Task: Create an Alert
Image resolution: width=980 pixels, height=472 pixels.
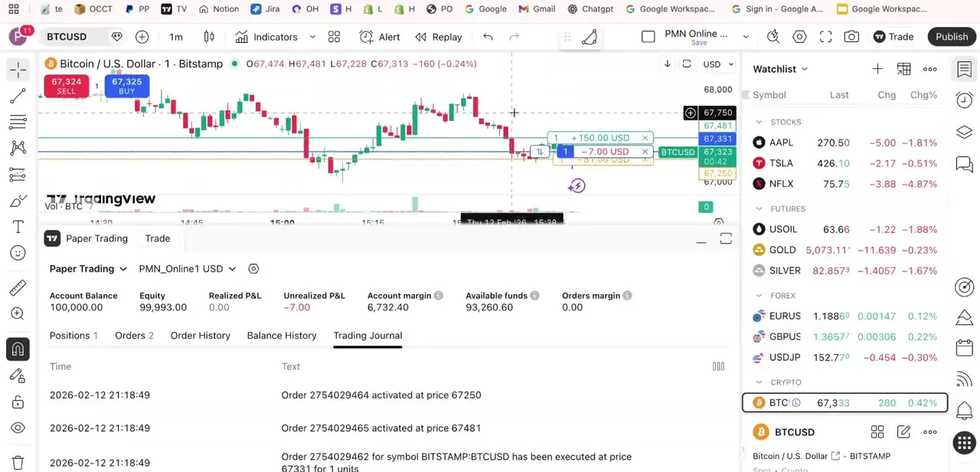Action: point(380,37)
